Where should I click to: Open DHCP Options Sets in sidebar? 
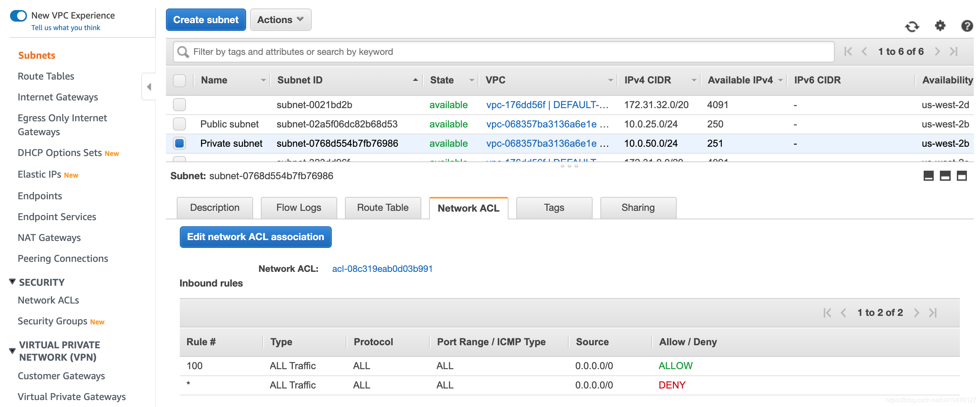(60, 153)
